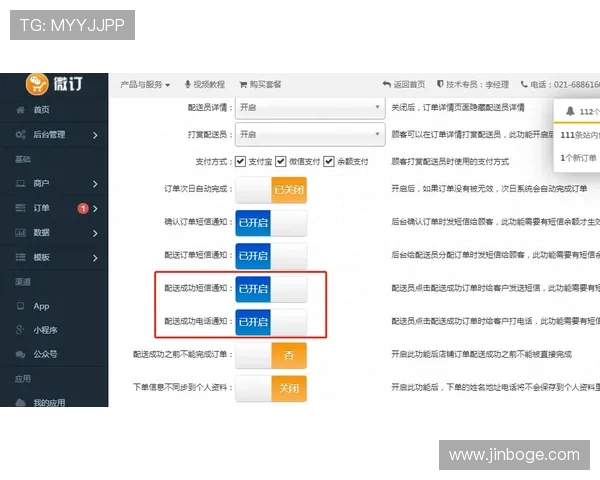Open the 产品与服务 dropdown menu

(x=145, y=84)
